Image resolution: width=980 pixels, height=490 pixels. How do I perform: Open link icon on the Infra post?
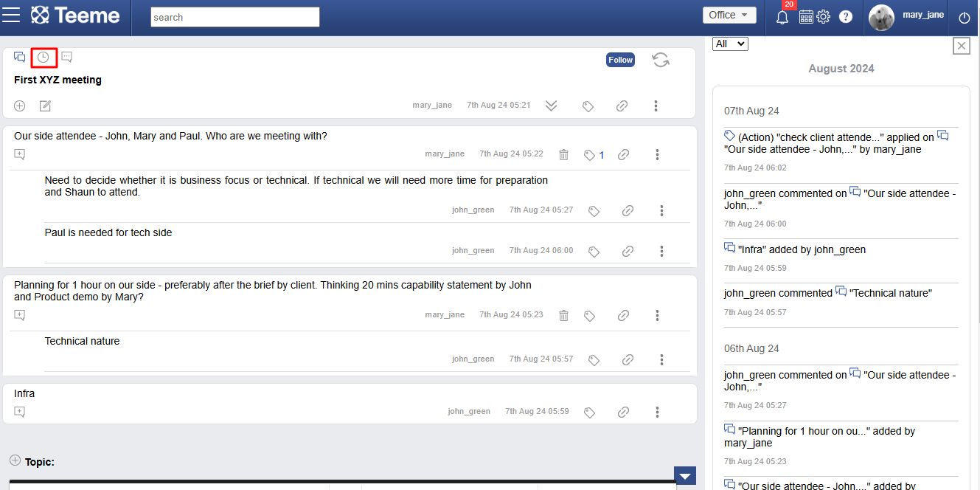(x=623, y=413)
